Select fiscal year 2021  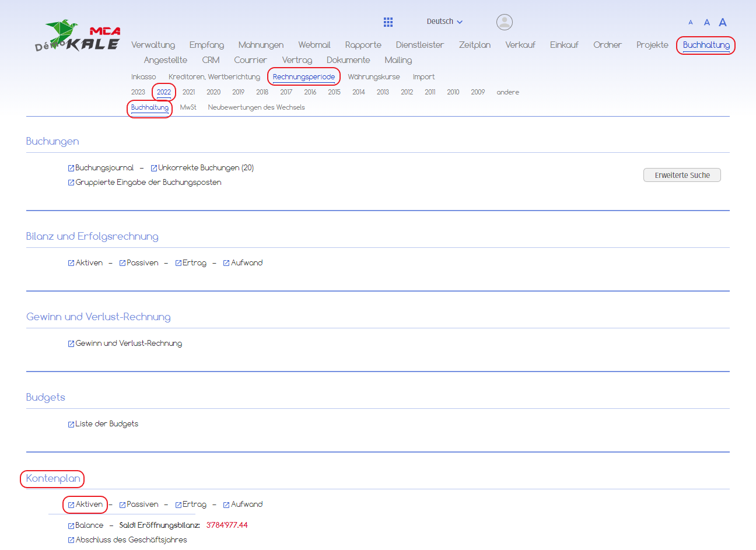[188, 92]
